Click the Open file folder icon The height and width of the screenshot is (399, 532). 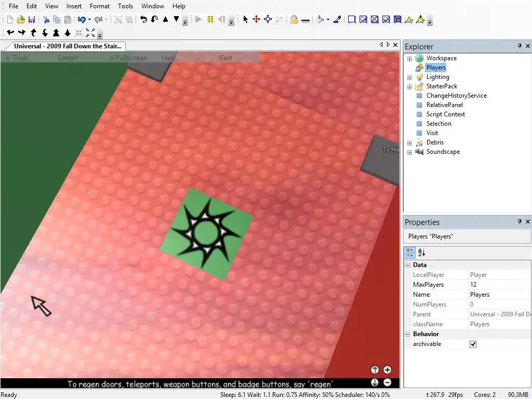click(21, 19)
